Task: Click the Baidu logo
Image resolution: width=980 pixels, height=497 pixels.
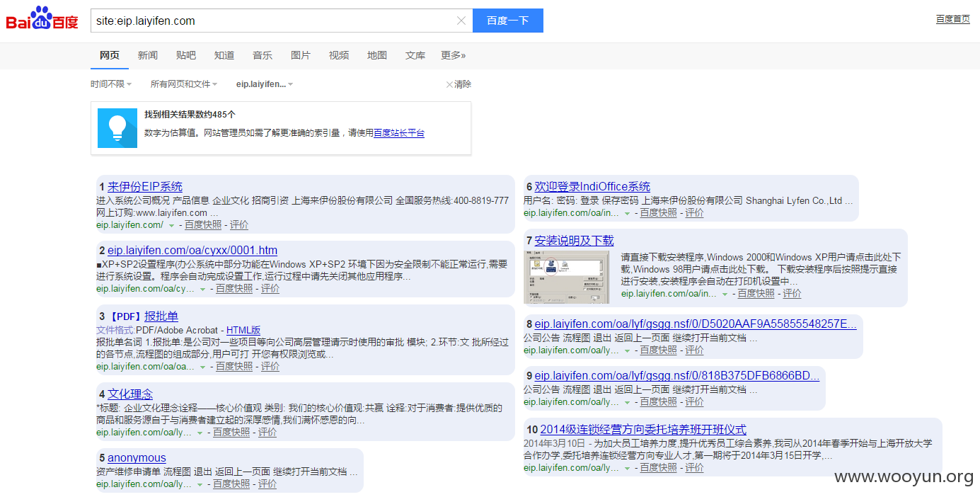Action: 42,18
